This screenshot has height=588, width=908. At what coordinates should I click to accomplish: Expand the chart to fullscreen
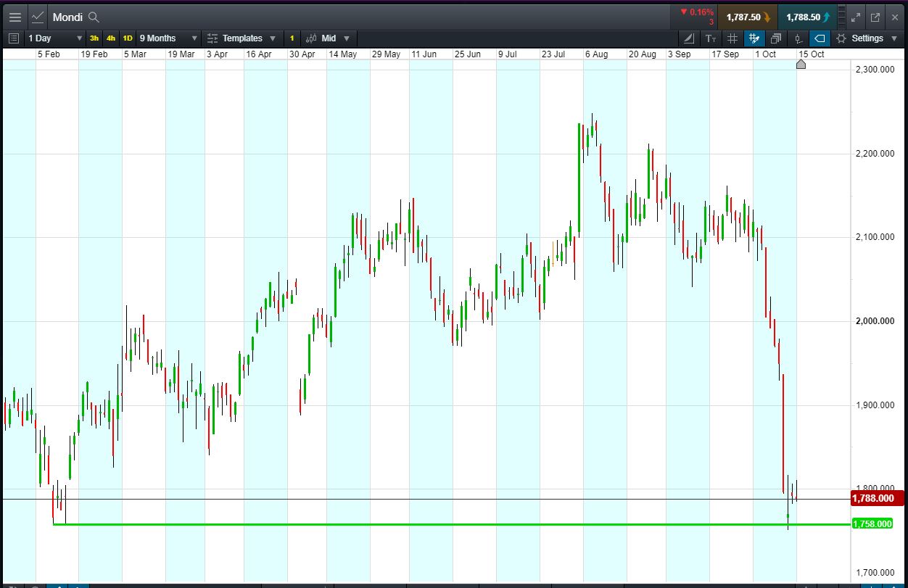(x=856, y=17)
